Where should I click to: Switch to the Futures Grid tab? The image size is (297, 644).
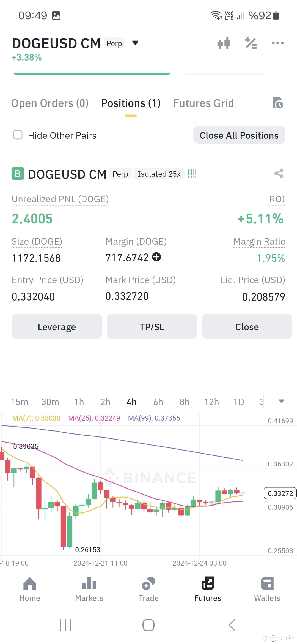click(x=204, y=103)
